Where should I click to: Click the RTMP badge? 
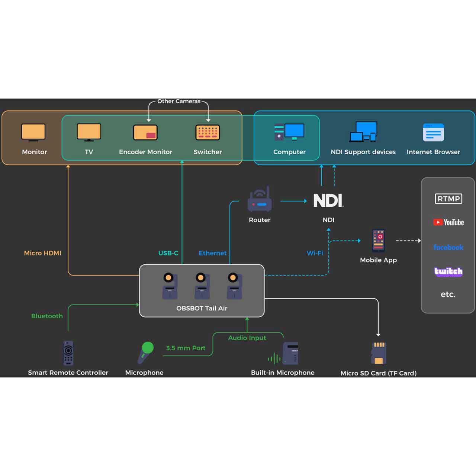pos(448,199)
